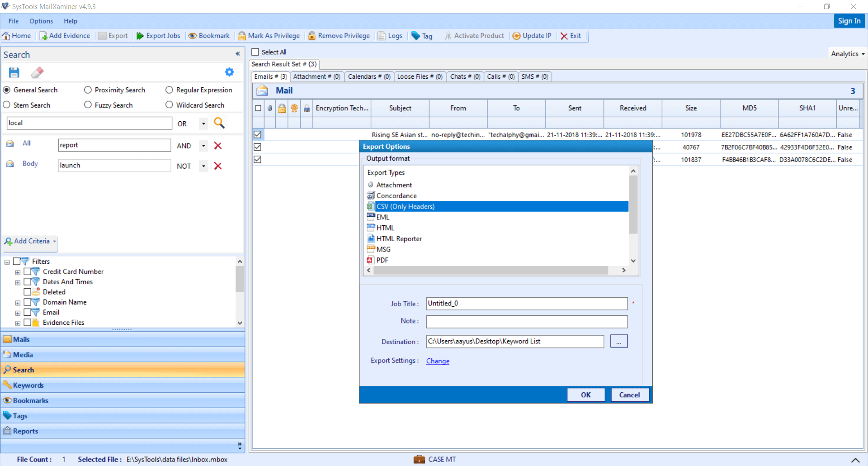This screenshot has height=466, width=868.
Task: Open the OR operator dropdown
Action: pyautogui.click(x=202, y=123)
